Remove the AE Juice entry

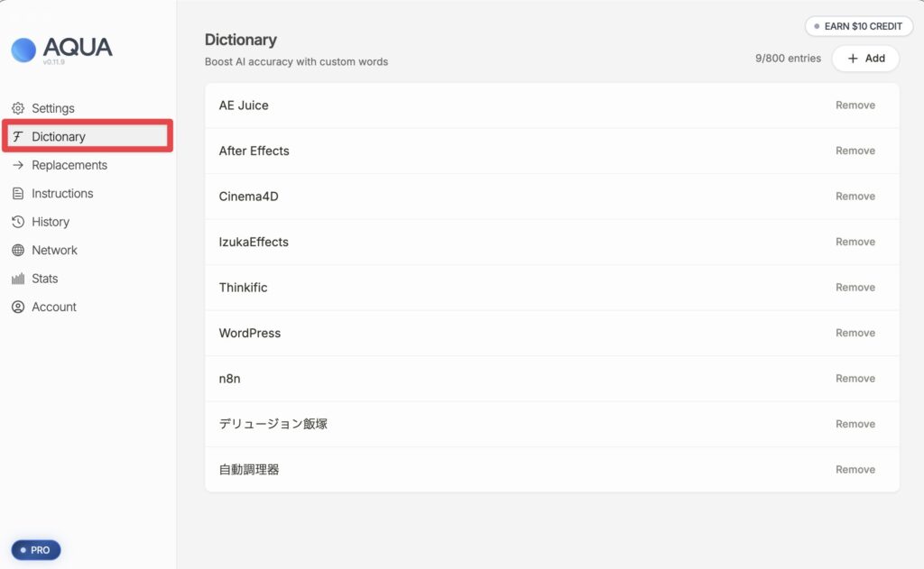click(x=855, y=106)
